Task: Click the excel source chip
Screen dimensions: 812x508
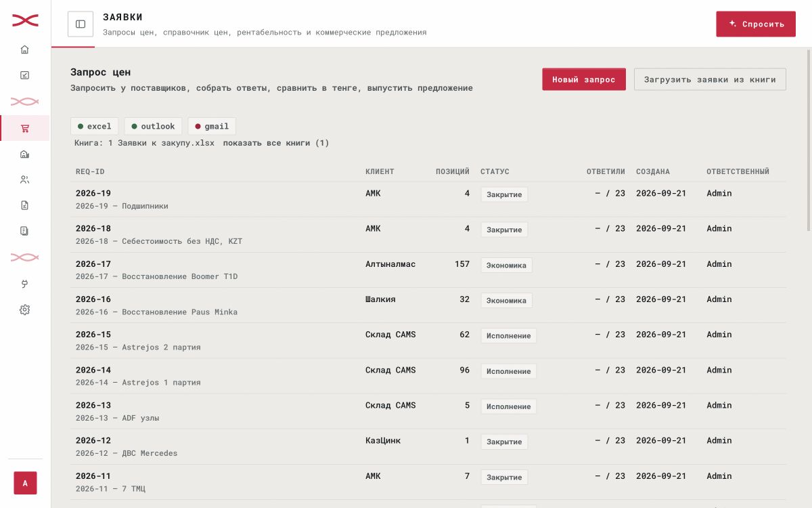Action: tap(95, 126)
